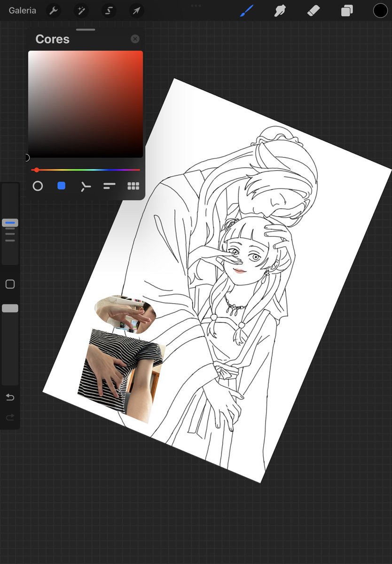Viewport: 392px width, 564px height.
Task: Tap the square Modify button in sidebar
Action: pos(10,284)
